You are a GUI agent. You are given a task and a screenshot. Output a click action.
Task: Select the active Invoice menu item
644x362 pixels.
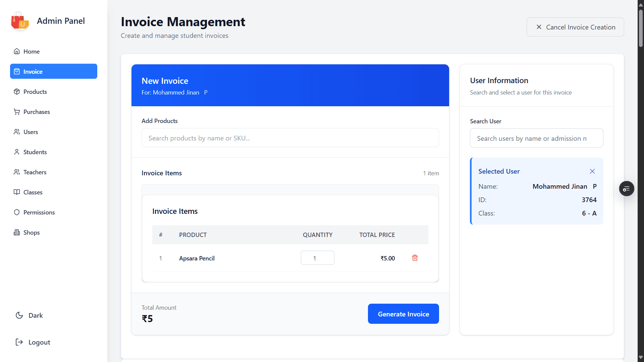coord(54,71)
